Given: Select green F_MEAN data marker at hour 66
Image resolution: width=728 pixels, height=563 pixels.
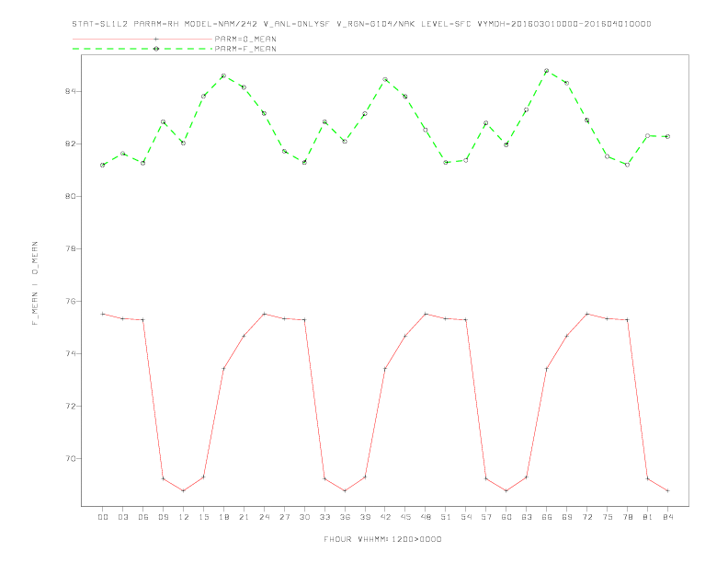Looking at the screenshot, I should [x=547, y=71].
